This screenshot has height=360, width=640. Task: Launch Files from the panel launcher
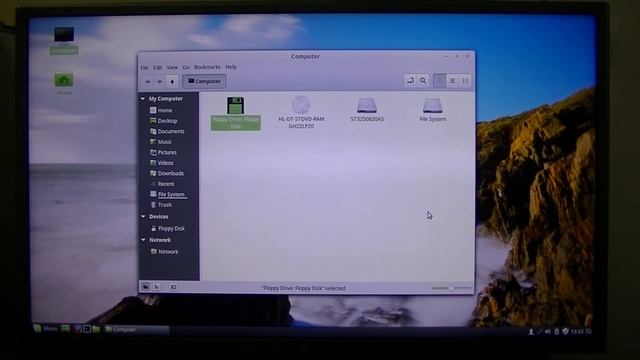tap(96, 329)
